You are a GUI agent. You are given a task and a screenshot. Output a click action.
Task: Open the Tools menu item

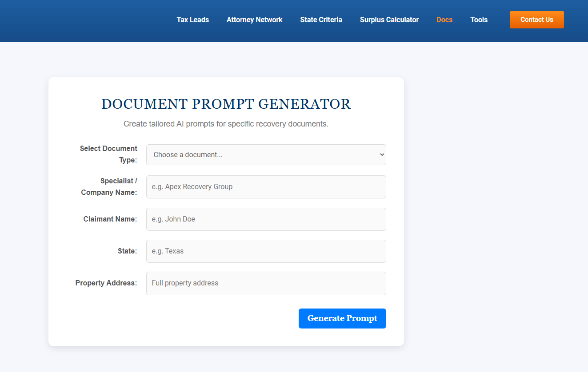pos(479,20)
